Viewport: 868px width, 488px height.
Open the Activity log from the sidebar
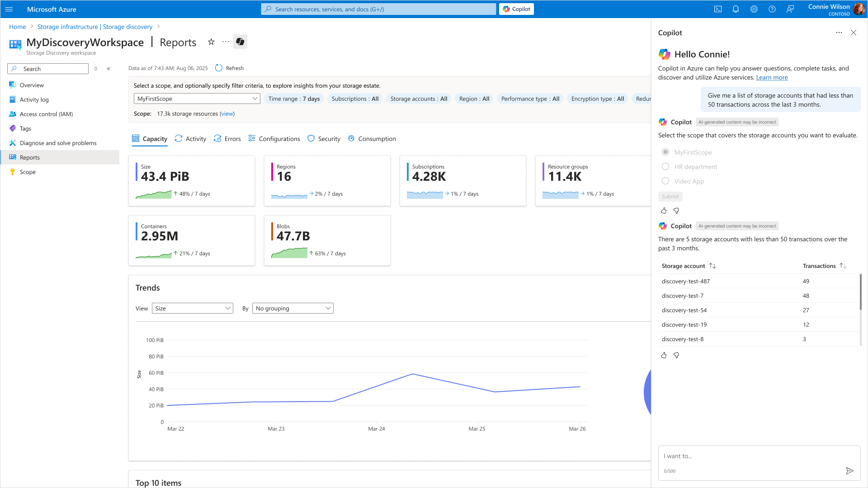pyautogui.click(x=34, y=99)
